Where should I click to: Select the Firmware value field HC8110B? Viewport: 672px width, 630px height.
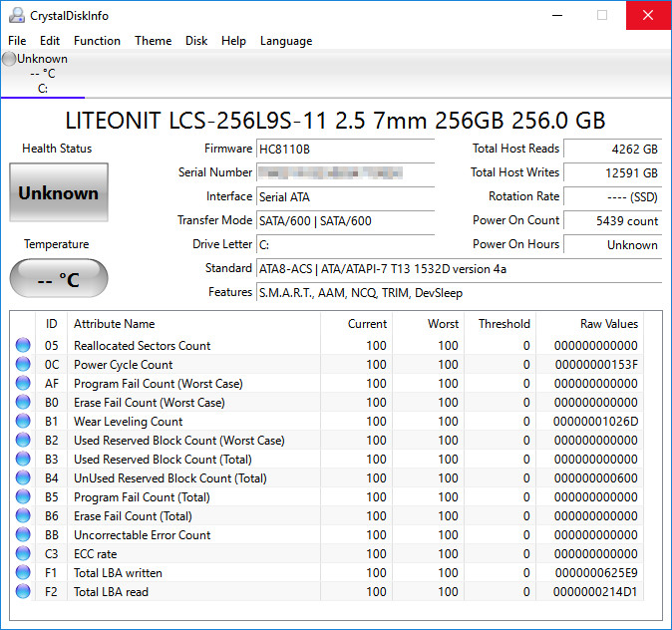tap(345, 150)
